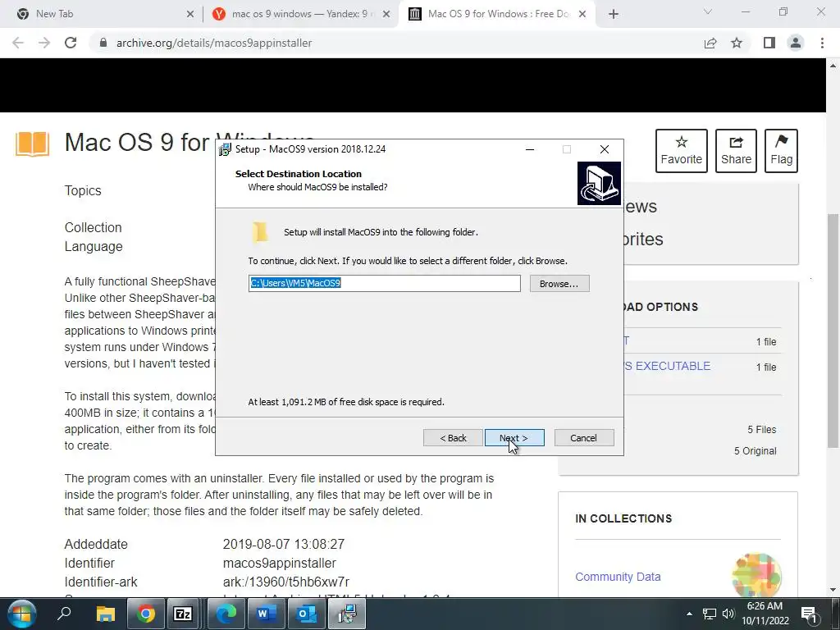Switch to the Yandex search tab

point(300,14)
